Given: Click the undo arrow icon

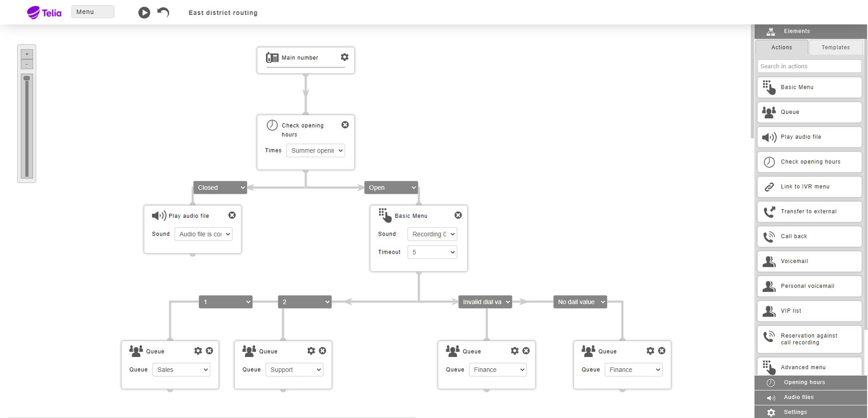Looking at the screenshot, I should click(x=163, y=12).
